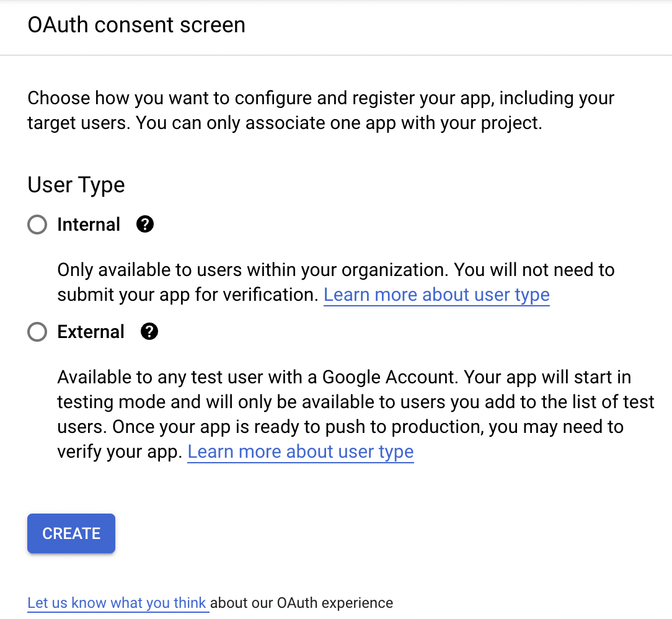The height and width of the screenshot is (619, 672).
Task: Click the 'User Type' section heading
Action: click(x=76, y=185)
